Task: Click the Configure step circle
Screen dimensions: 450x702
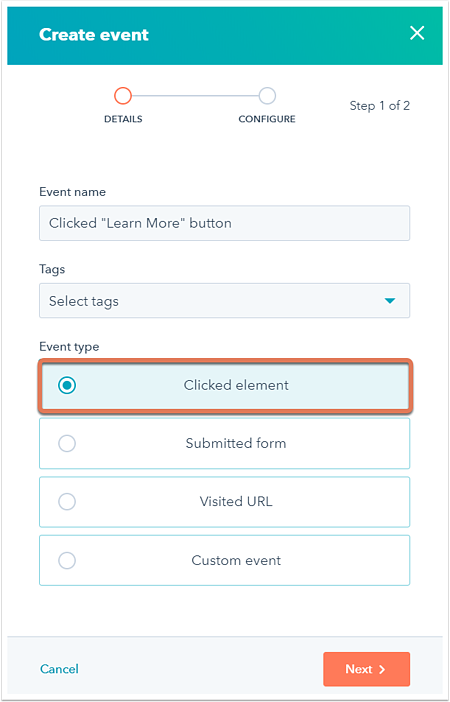Action: coord(267,96)
